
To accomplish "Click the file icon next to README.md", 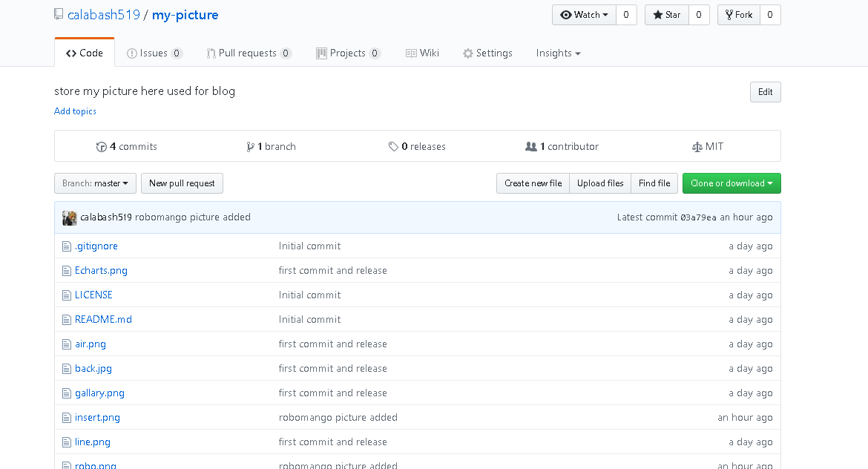I will coord(67,320).
